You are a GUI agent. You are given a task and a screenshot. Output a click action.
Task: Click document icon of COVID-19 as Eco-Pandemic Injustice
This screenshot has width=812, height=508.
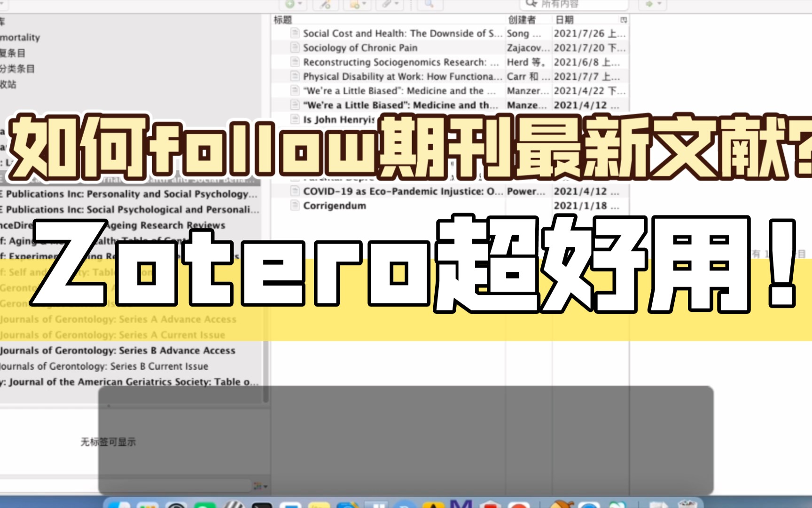coord(295,191)
